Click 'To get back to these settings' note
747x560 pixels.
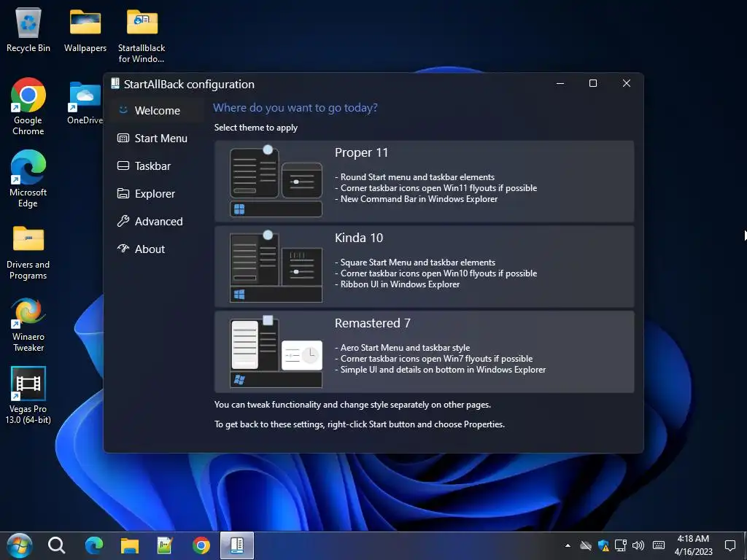point(359,424)
